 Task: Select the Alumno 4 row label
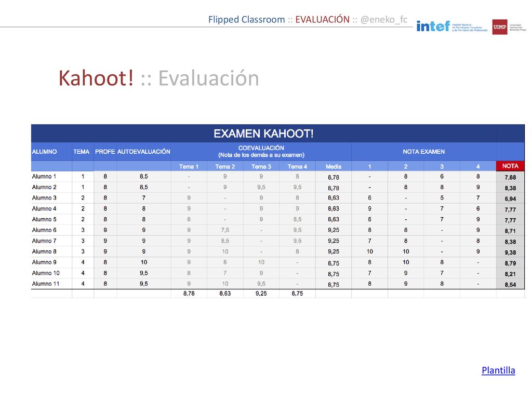click(x=44, y=209)
